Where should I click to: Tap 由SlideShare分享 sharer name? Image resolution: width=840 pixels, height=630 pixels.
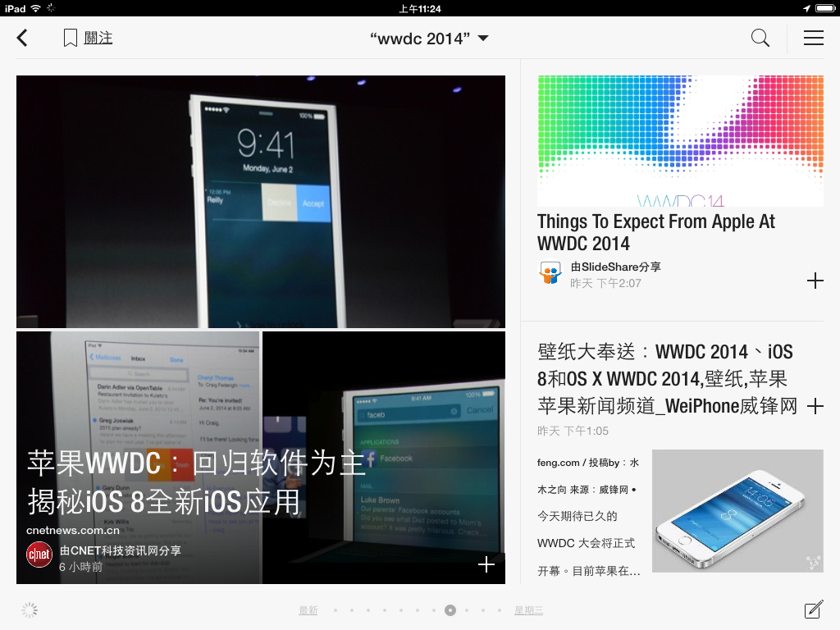(x=615, y=267)
